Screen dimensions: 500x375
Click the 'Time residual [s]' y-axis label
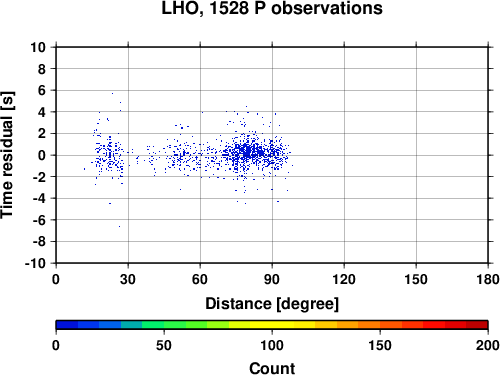pos(7,155)
